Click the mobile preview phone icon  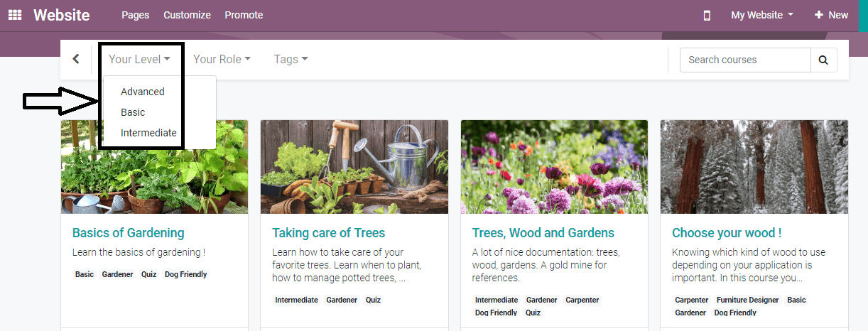(707, 15)
